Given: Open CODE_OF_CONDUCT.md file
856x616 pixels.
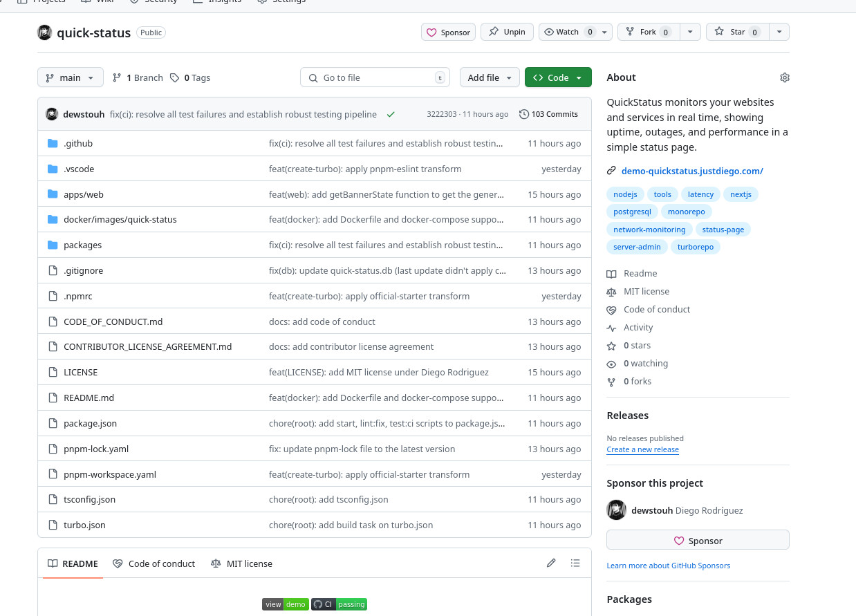Looking at the screenshot, I should 113,321.
